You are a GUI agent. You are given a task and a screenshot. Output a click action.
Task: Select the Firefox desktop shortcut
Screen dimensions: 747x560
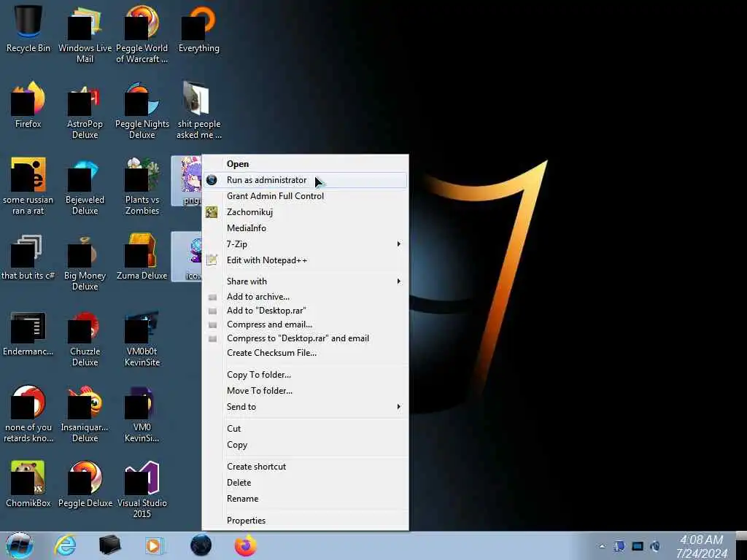(28, 105)
